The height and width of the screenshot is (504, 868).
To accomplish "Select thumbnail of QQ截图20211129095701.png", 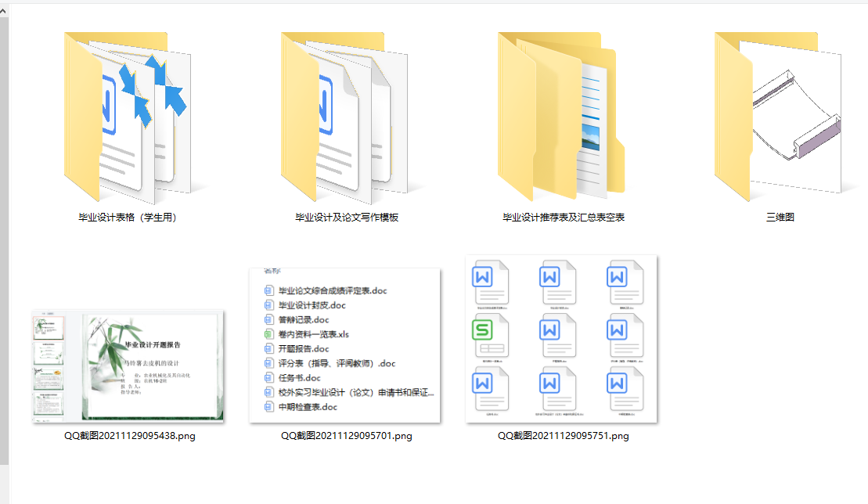I will [x=345, y=345].
